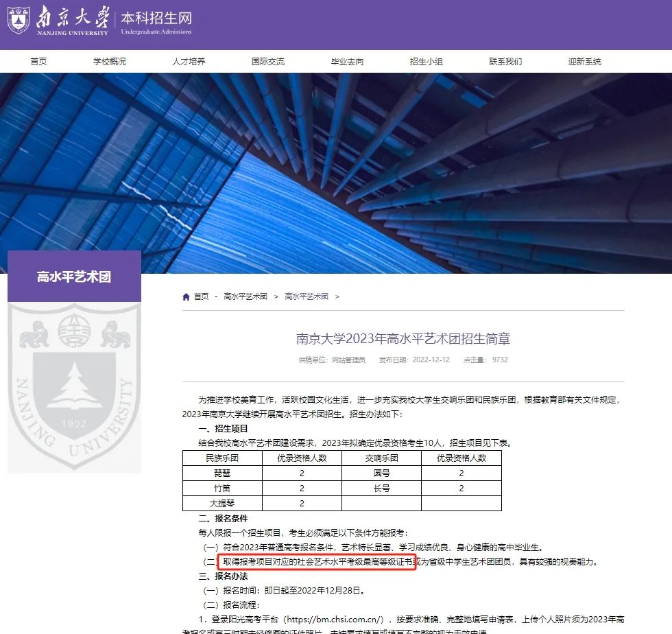The width and height of the screenshot is (672, 634).
Task: Click the first 高水平艺术团 breadcrumb link
Action: 245,296
